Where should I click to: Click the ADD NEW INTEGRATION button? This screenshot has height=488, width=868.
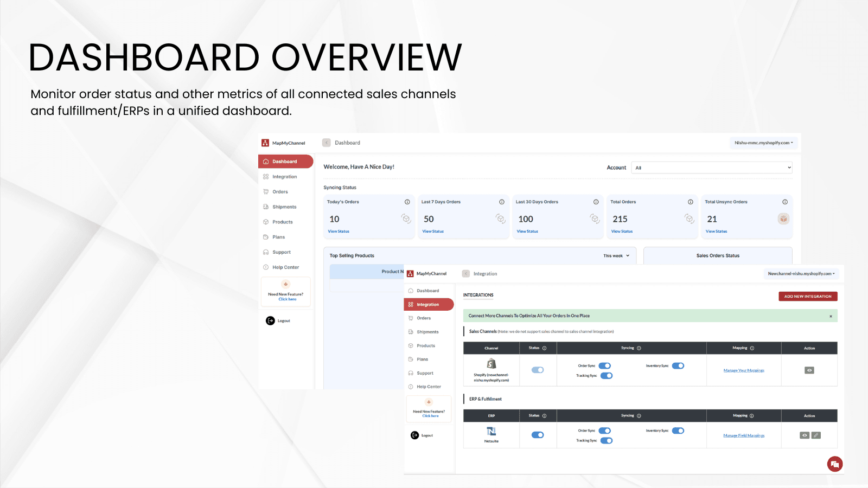[x=808, y=296]
